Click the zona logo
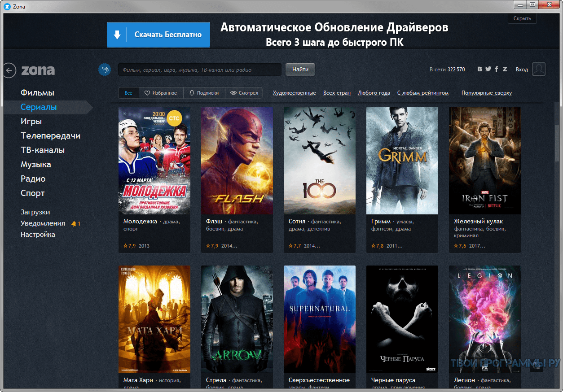 coord(38,70)
